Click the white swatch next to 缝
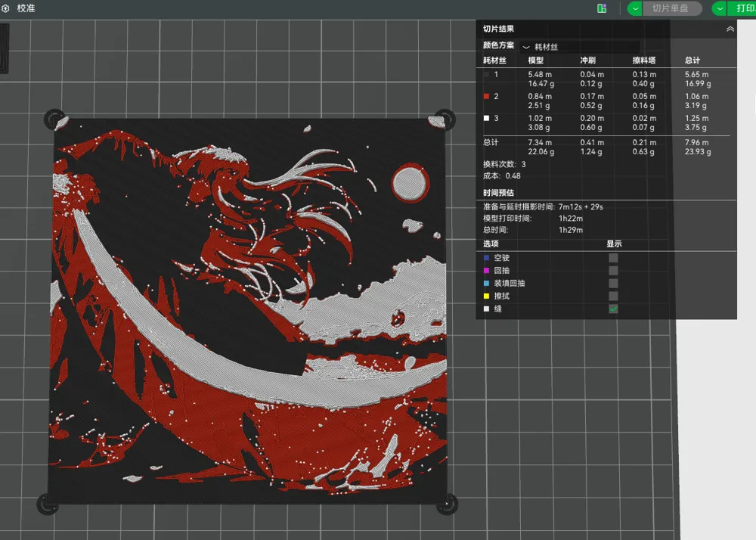 coord(486,309)
